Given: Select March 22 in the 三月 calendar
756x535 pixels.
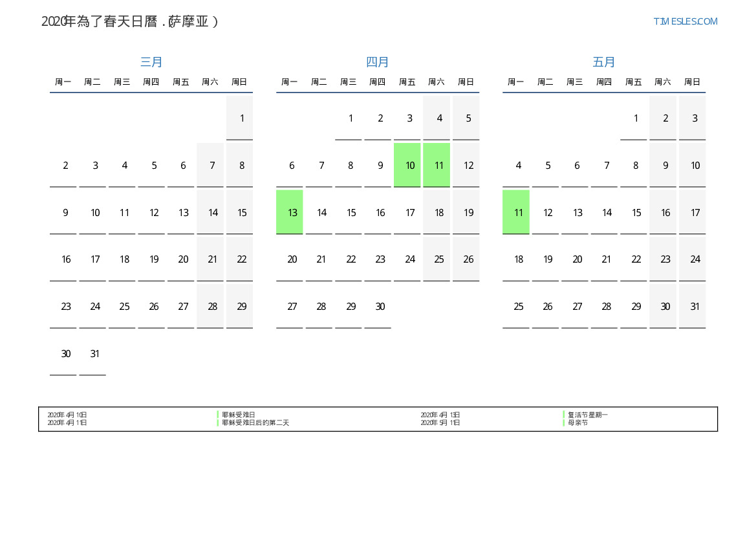Looking at the screenshot, I should point(240,259).
